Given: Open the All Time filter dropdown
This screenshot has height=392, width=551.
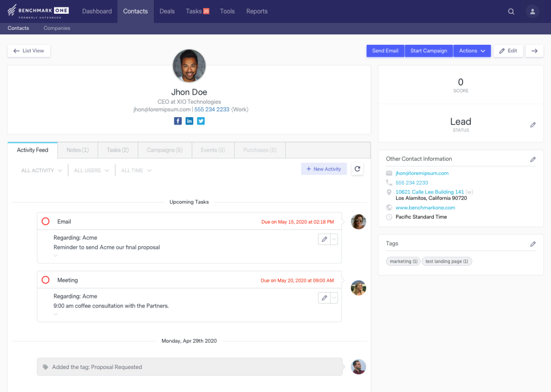Looking at the screenshot, I should tap(136, 170).
